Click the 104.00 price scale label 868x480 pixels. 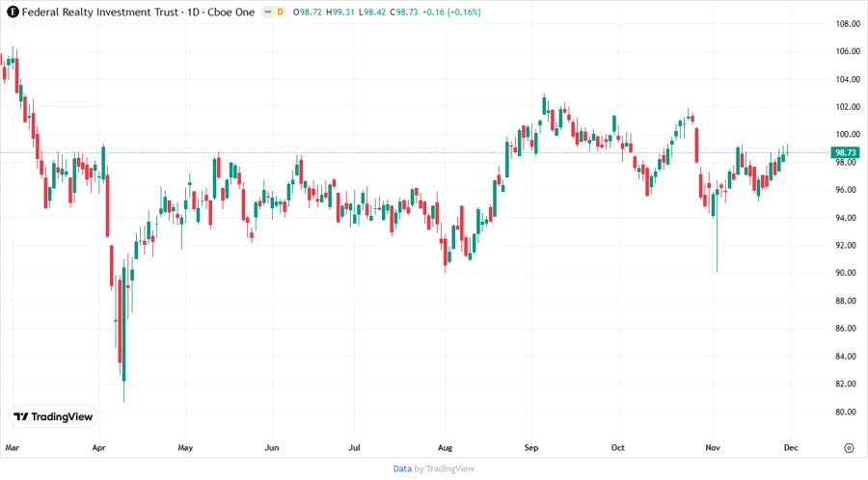click(x=848, y=79)
